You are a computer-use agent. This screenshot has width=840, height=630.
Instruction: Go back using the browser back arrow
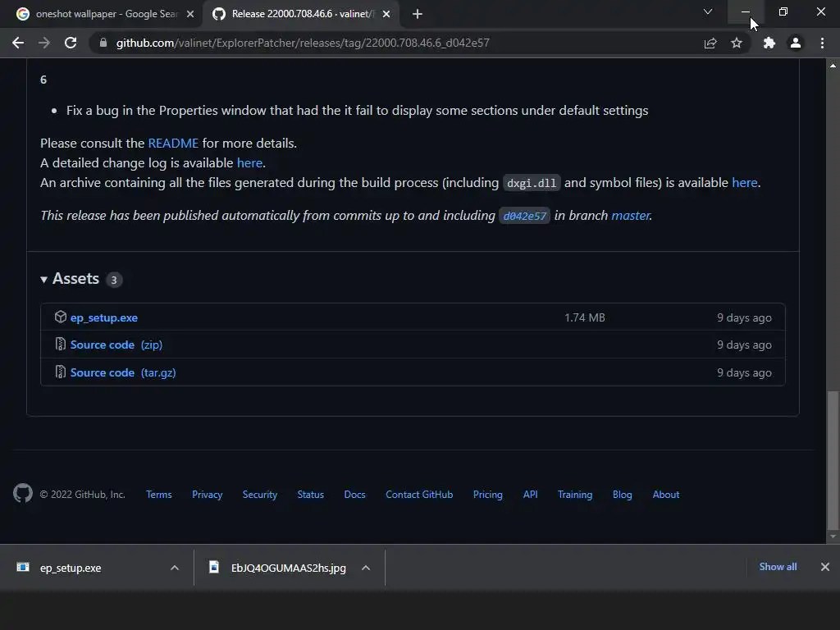tap(18, 43)
